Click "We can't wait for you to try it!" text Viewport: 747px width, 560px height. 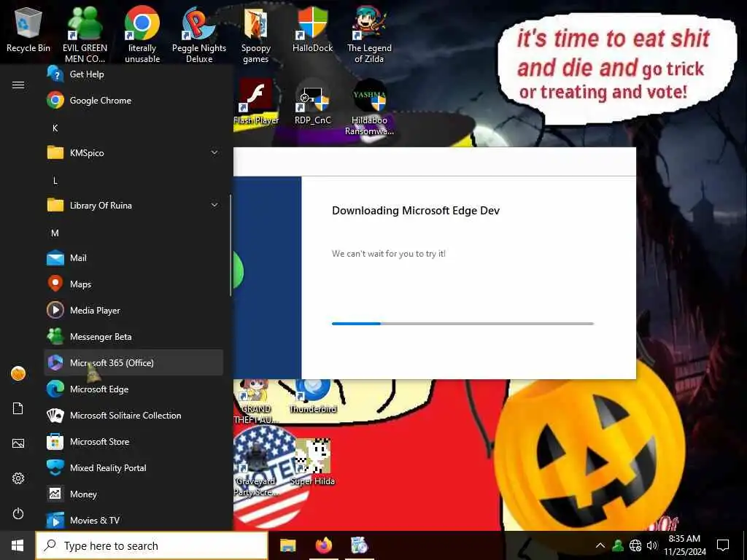pos(389,254)
